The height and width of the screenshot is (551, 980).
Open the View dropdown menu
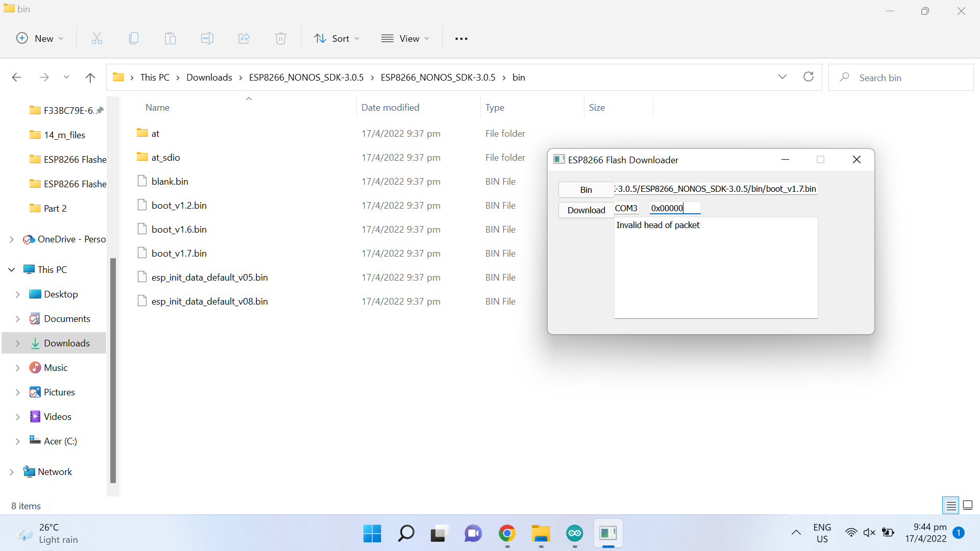coord(406,39)
